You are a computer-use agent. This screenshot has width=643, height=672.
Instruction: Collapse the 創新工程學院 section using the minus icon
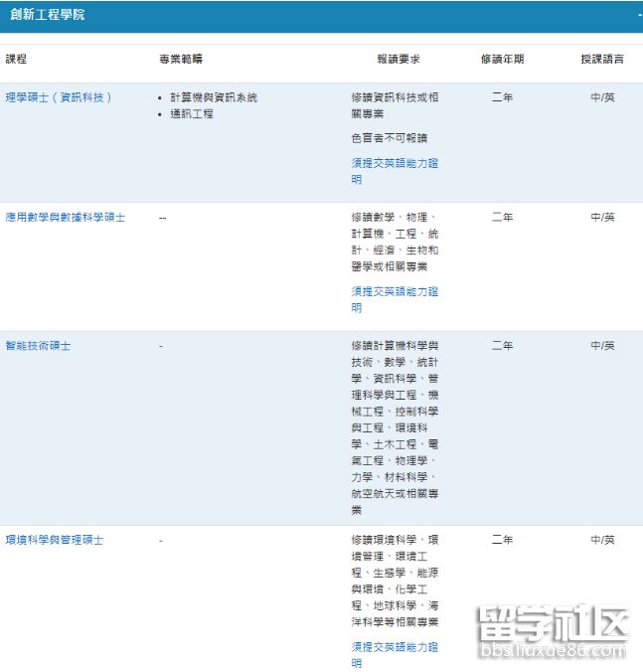pyautogui.click(x=639, y=16)
